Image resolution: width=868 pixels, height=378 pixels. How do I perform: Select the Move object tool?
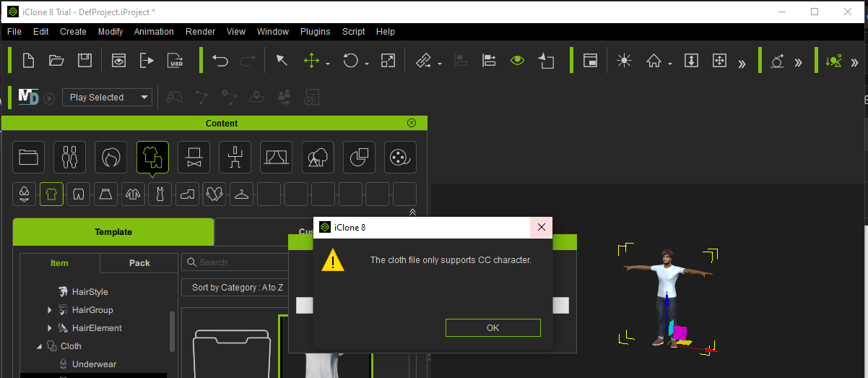pyautogui.click(x=311, y=61)
